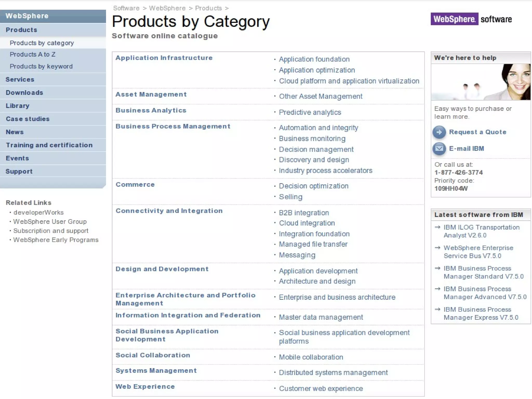Screen dimensions: 532x399
Task: Select Products A to Z menu item
Action: click(32, 54)
